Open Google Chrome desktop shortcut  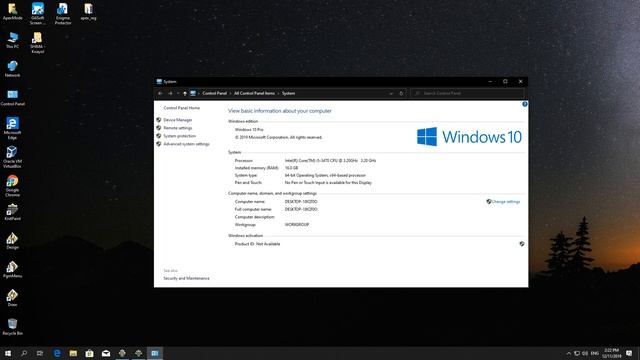coord(12,186)
